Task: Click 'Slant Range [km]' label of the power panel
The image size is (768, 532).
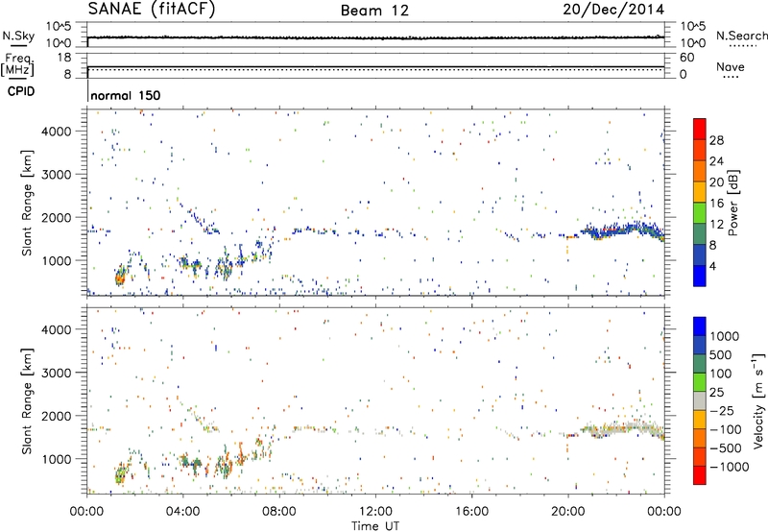Action: click(x=27, y=203)
